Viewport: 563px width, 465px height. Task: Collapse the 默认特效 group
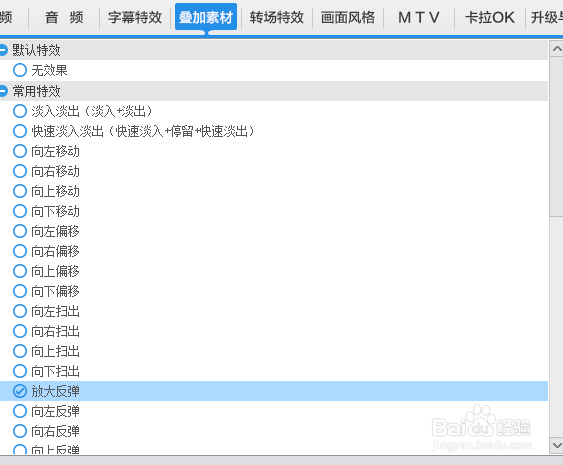(3, 50)
